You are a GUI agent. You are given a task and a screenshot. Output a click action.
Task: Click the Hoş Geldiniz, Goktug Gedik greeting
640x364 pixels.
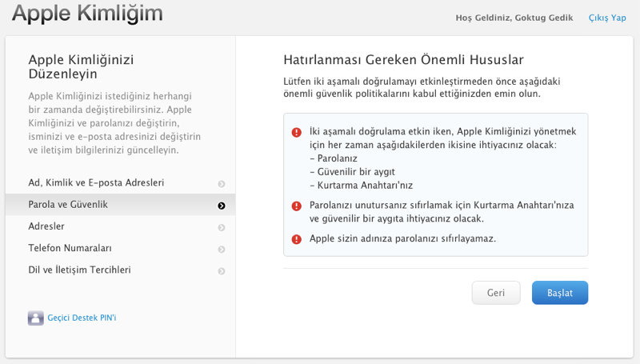(x=514, y=18)
